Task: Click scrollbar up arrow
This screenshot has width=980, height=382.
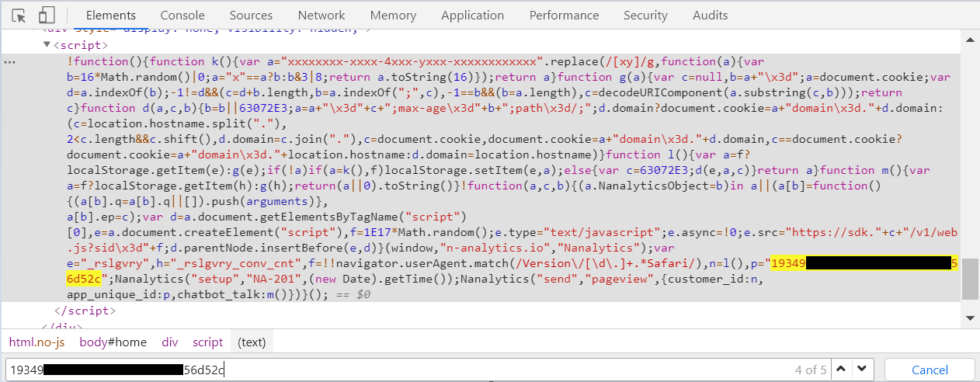Action: pos(970,40)
